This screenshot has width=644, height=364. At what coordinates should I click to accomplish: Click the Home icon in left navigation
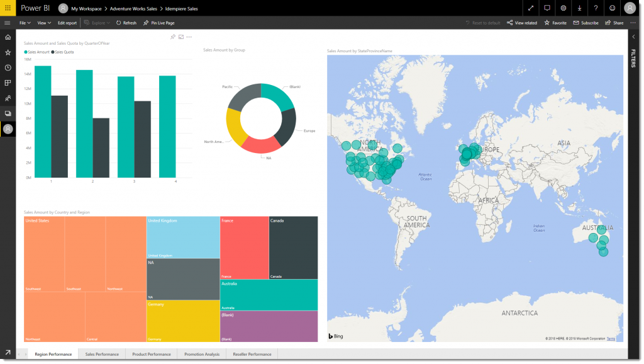[8, 37]
